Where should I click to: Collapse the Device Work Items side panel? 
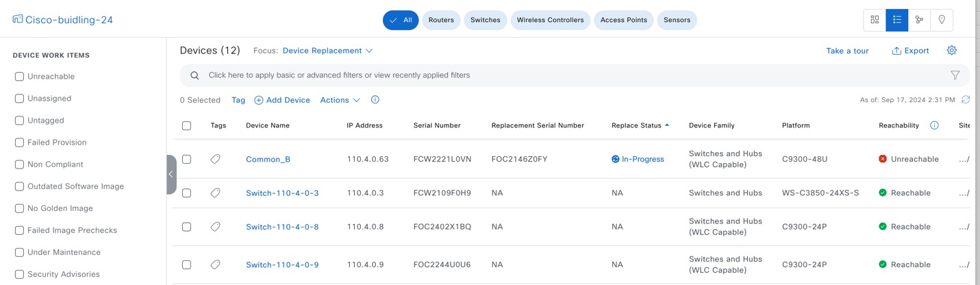coord(171,174)
